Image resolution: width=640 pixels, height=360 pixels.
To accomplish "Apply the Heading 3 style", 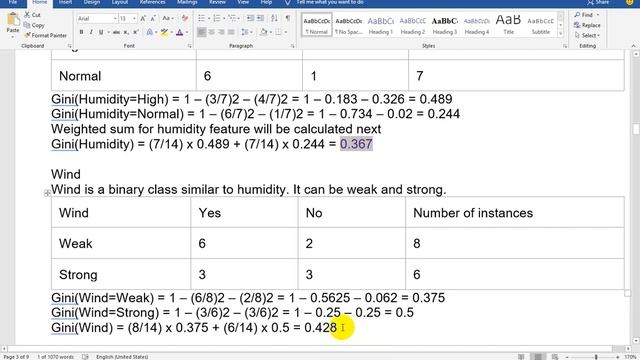I will pos(444,25).
